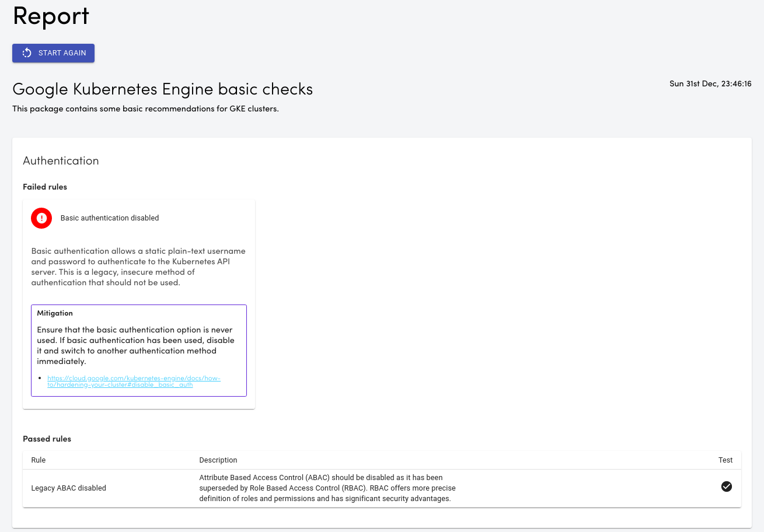
Task: Click the basic authentication description paragraph
Action: (x=138, y=267)
